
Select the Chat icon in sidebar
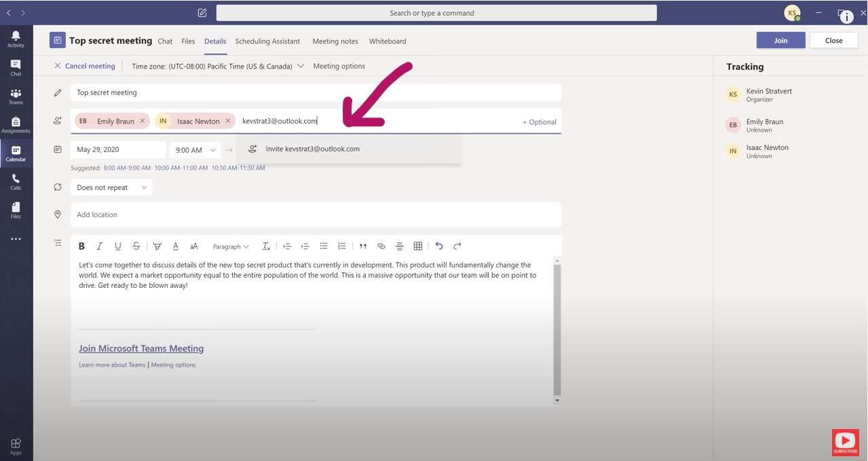[x=15, y=66]
